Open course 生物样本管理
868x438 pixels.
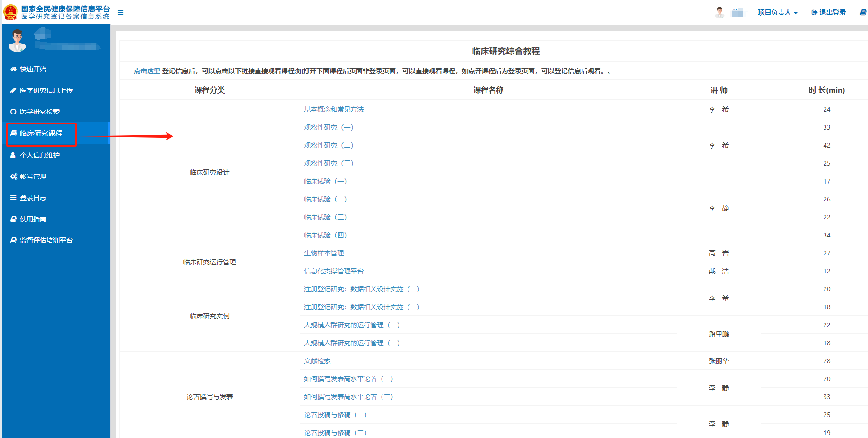[324, 253]
